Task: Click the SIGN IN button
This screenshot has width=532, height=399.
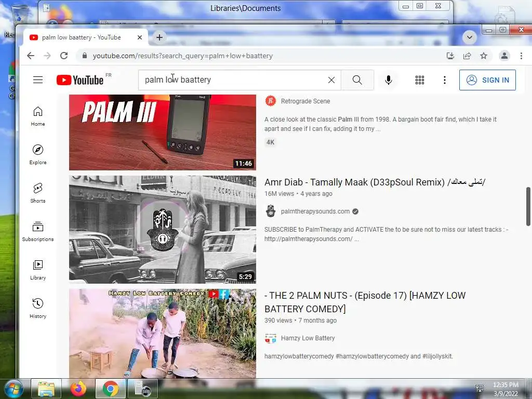Action: [487, 79]
